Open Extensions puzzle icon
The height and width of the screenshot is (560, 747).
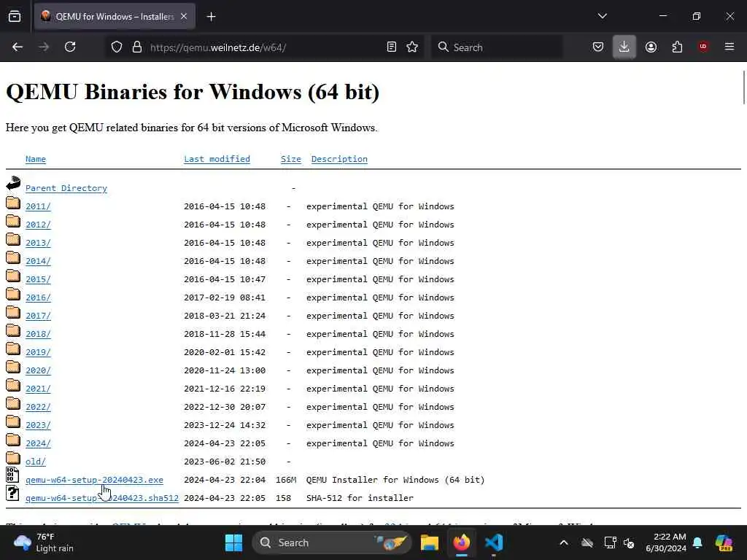(x=678, y=47)
